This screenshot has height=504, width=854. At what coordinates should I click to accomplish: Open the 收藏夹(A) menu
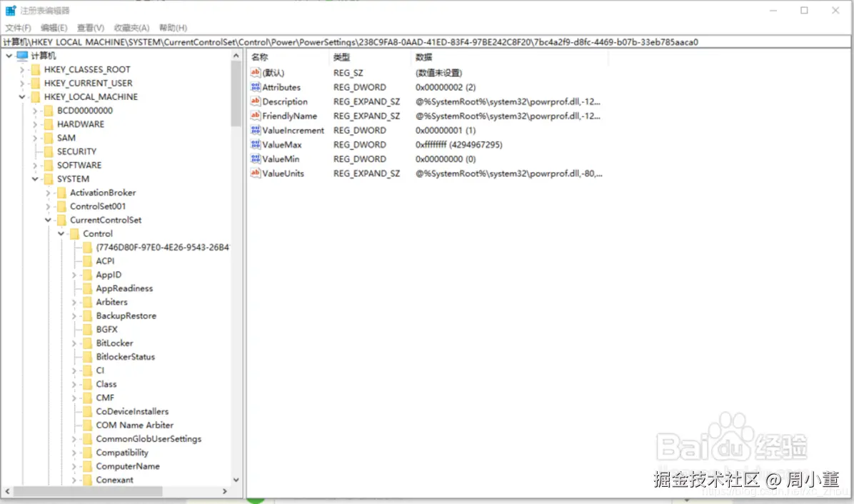(131, 28)
